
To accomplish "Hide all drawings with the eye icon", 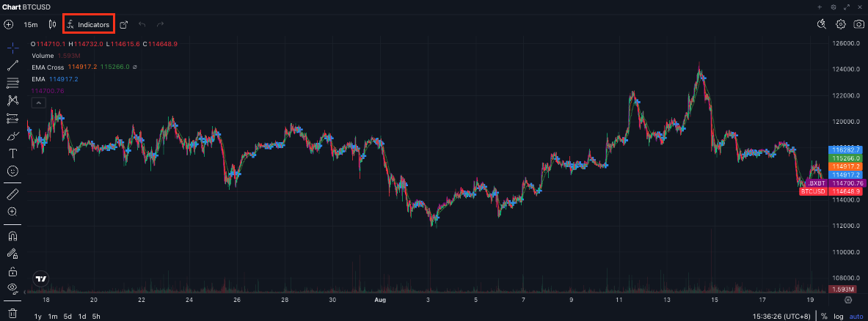I will (x=12, y=288).
